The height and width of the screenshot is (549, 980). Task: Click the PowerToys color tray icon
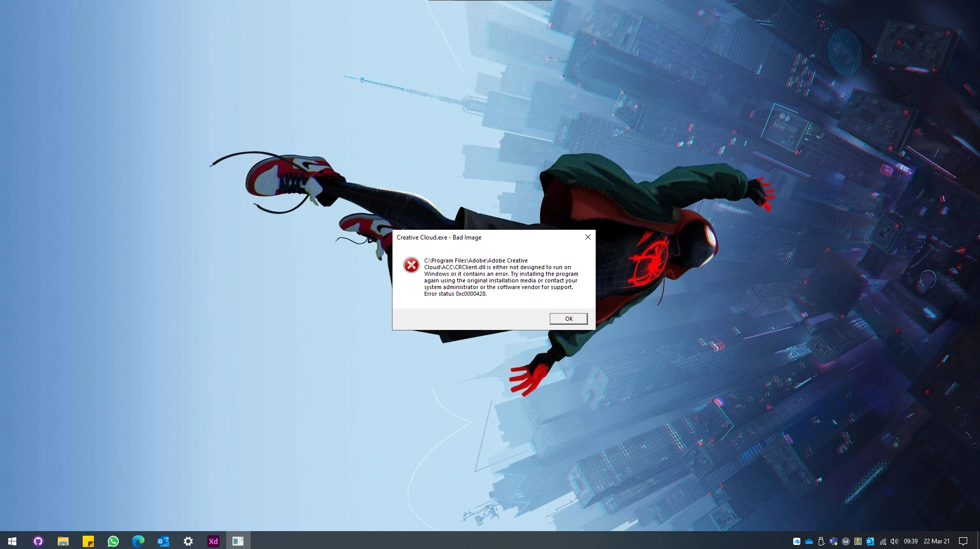858,541
